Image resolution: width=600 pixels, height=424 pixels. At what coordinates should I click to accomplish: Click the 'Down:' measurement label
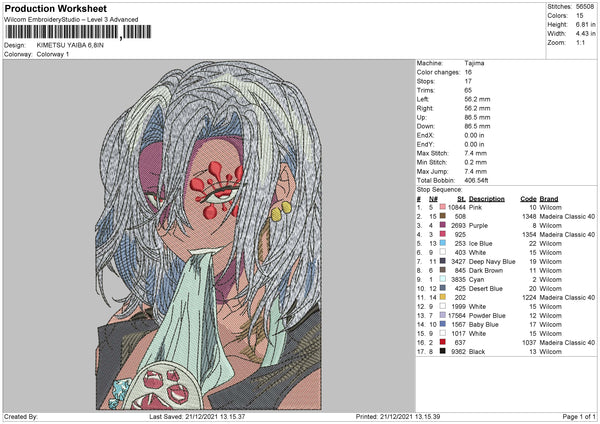click(426, 126)
